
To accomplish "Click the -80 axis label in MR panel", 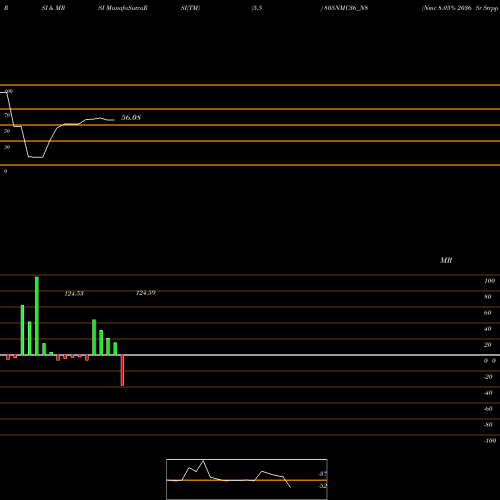I will click(x=488, y=425).
